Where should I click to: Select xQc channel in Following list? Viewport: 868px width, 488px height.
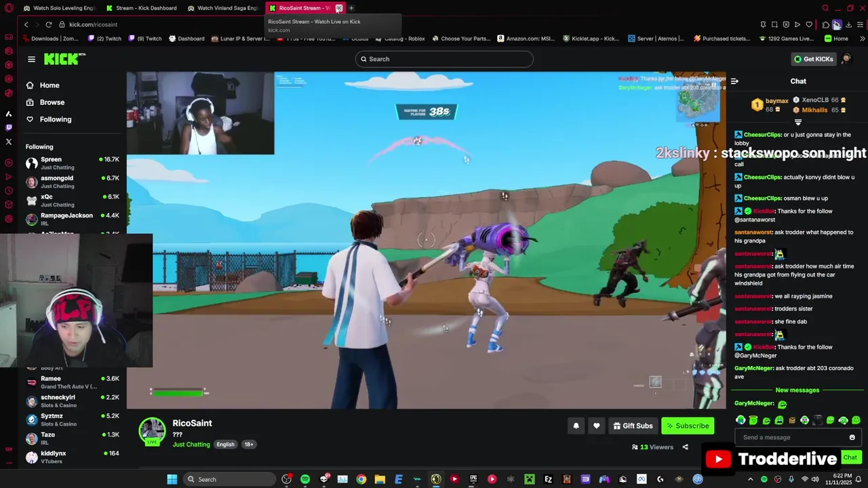click(73, 200)
